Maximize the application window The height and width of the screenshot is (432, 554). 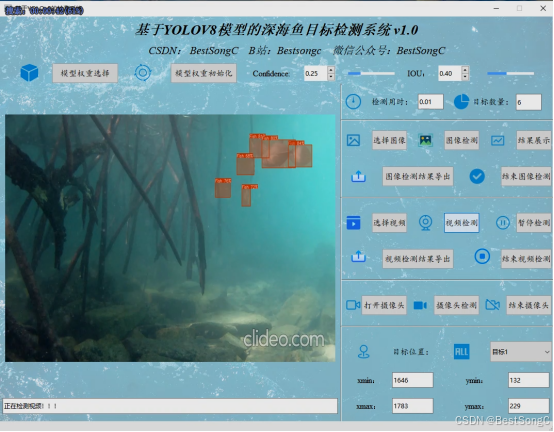[x=519, y=8]
